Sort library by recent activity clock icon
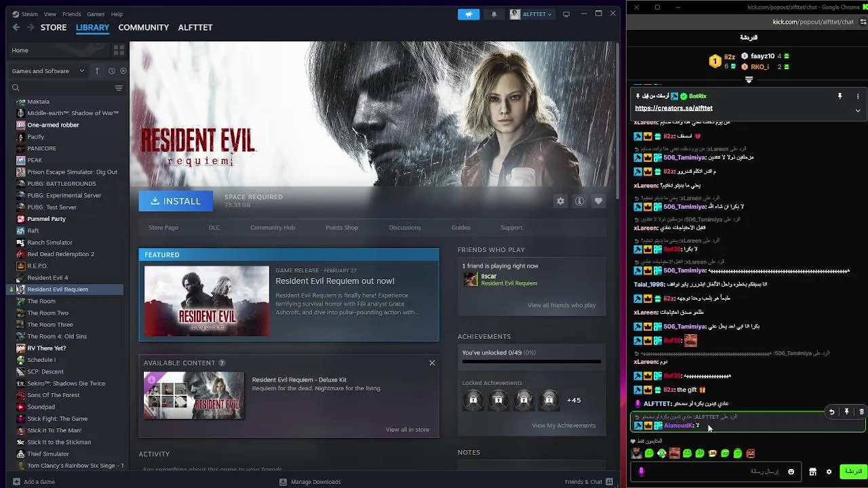868x488 pixels. click(112, 70)
